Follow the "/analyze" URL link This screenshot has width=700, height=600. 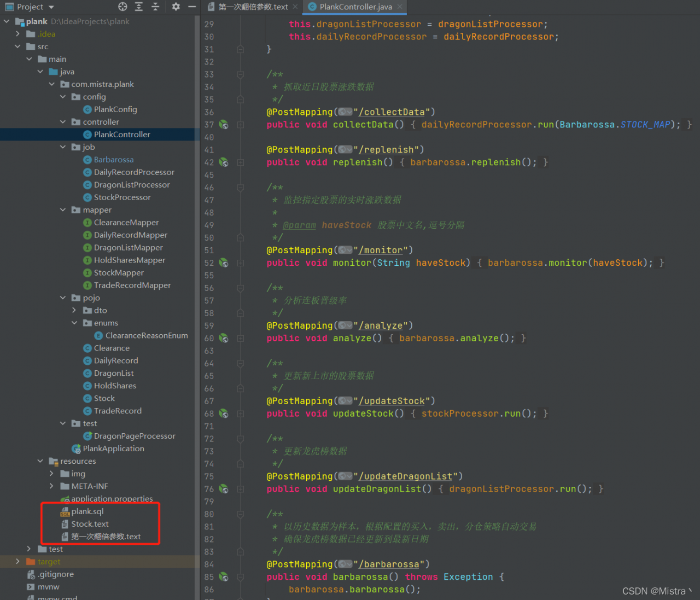point(381,326)
